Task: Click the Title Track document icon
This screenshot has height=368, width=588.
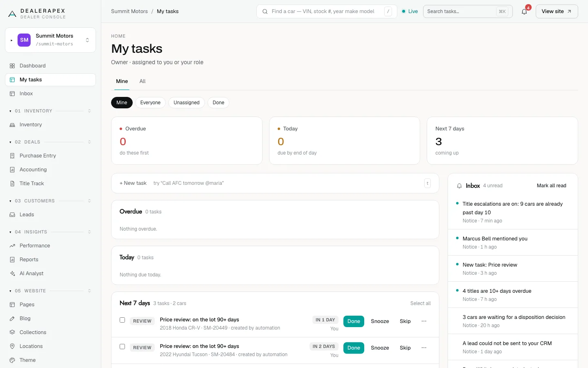Action: (x=12, y=184)
